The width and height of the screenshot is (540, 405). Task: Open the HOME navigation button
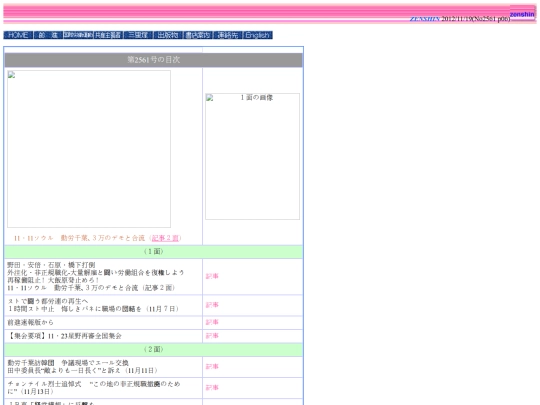18,35
